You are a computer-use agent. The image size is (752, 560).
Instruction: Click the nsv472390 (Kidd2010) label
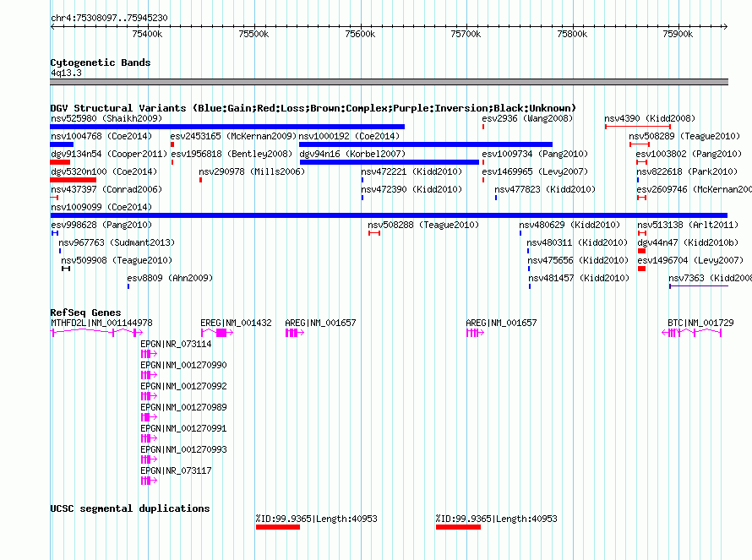point(411,189)
